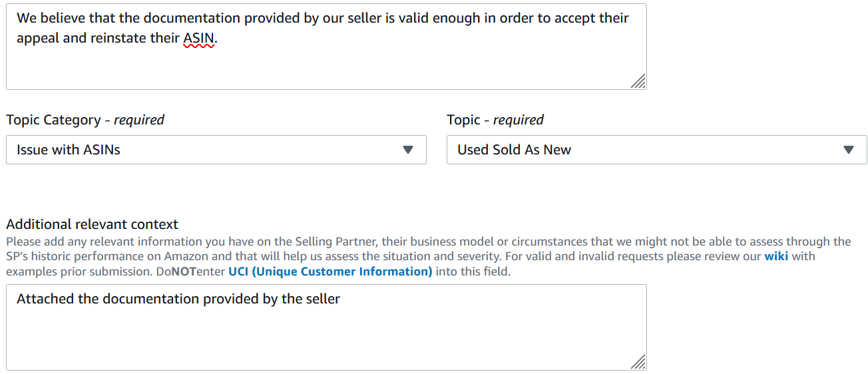Click resize handle of additional context box
Image resolution: width=868 pixels, height=374 pixels.
click(x=638, y=362)
